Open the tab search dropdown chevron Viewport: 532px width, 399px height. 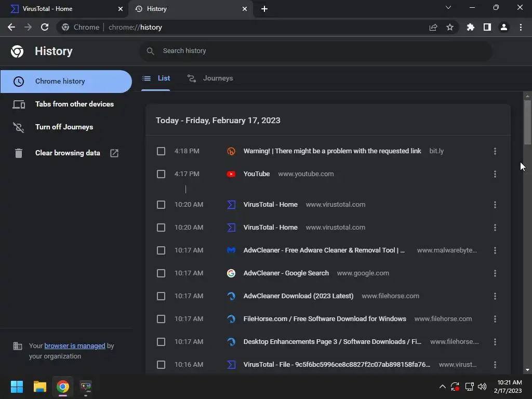(x=448, y=7)
